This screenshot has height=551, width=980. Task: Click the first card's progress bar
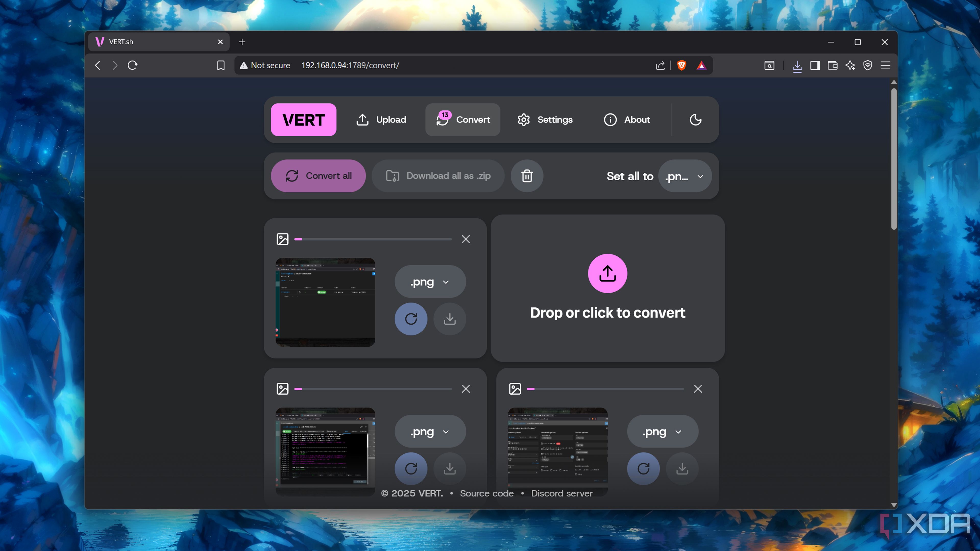pos(373,239)
